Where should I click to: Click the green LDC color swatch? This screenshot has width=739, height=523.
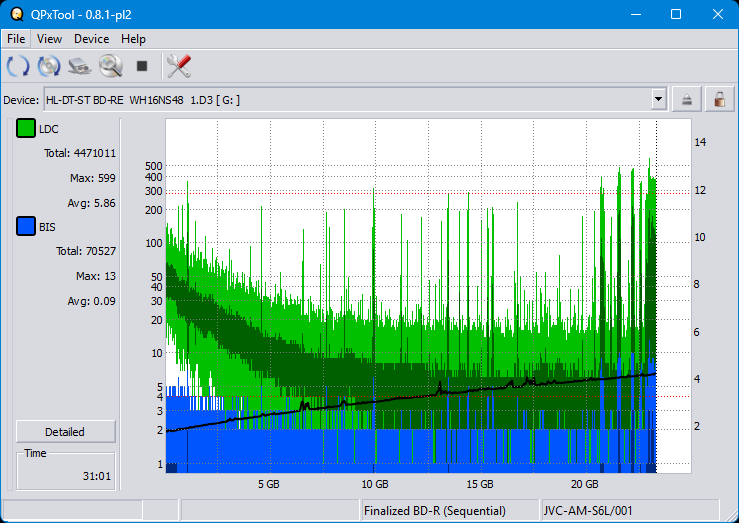[26, 129]
